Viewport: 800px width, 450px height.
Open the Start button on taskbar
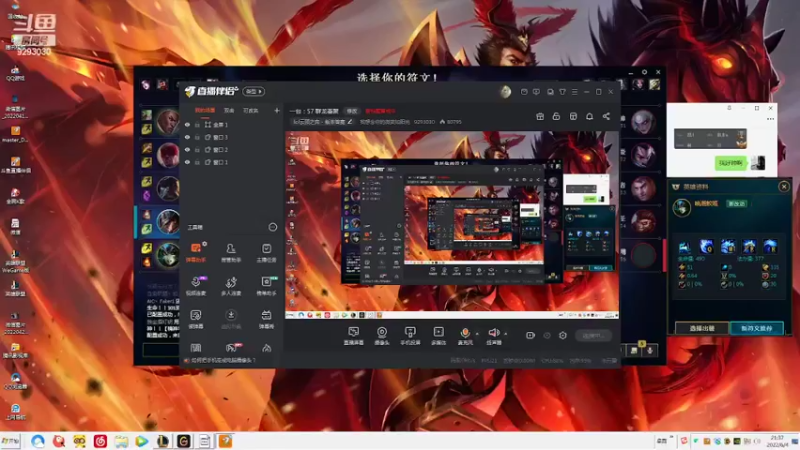coord(10,440)
